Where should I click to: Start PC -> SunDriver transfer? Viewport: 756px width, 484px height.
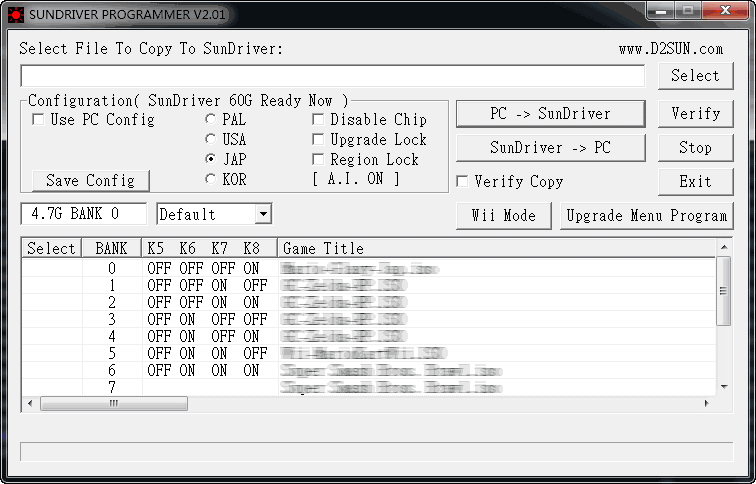550,114
